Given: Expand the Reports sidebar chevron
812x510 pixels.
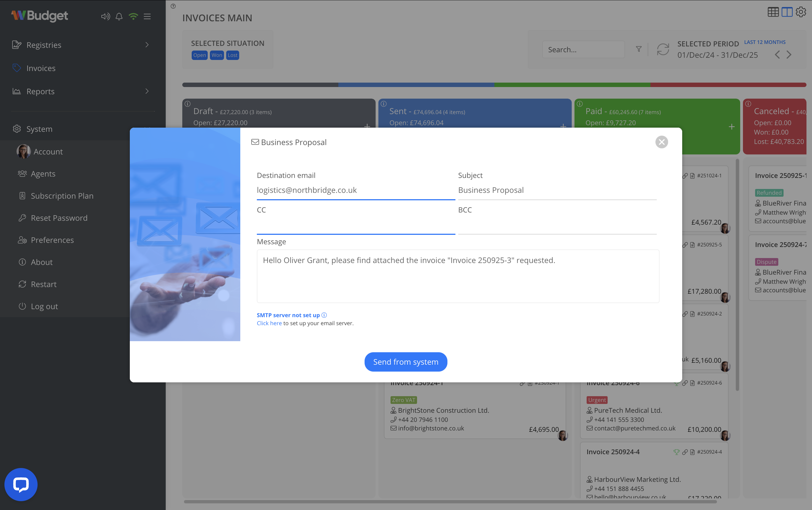Looking at the screenshot, I should pyautogui.click(x=147, y=91).
